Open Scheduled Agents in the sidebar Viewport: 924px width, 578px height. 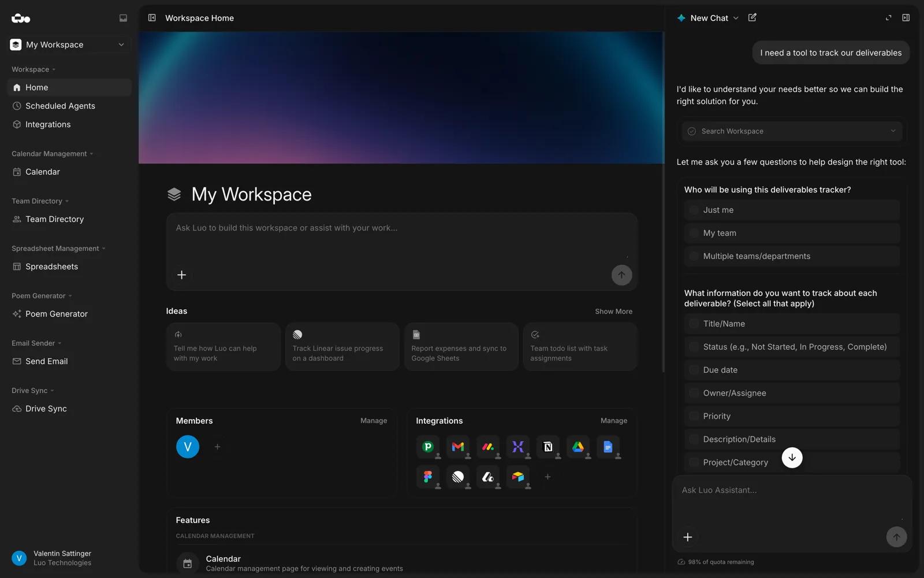tap(60, 106)
